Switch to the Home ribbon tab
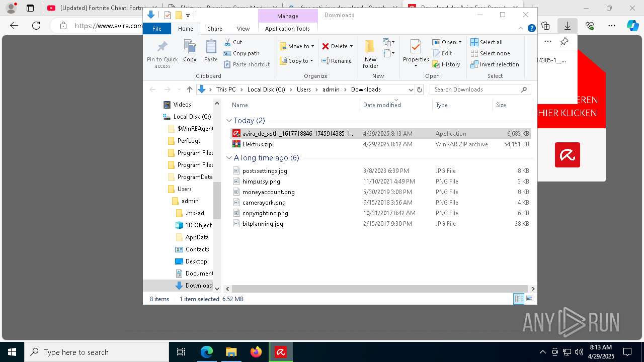The image size is (644, 362). (x=185, y=29)
